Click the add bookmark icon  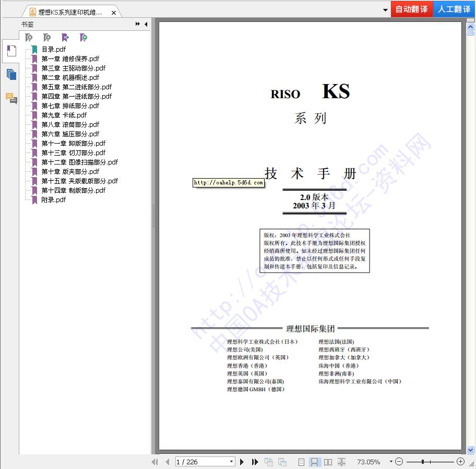(x=47, y=38)
